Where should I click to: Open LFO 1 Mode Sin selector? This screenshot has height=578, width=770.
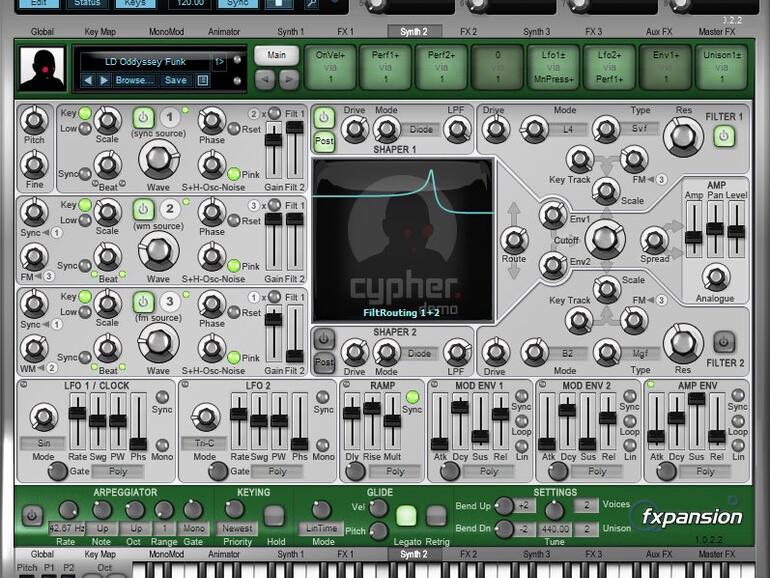point(43,443)
